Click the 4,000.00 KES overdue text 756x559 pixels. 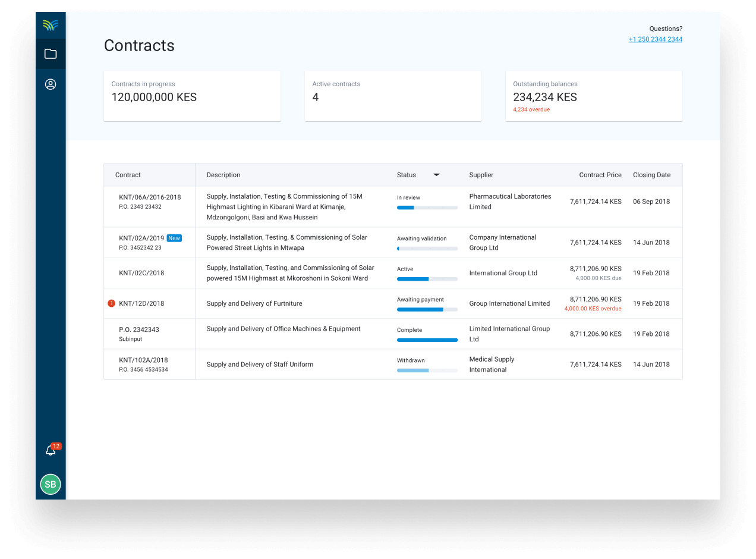[593, 309]
